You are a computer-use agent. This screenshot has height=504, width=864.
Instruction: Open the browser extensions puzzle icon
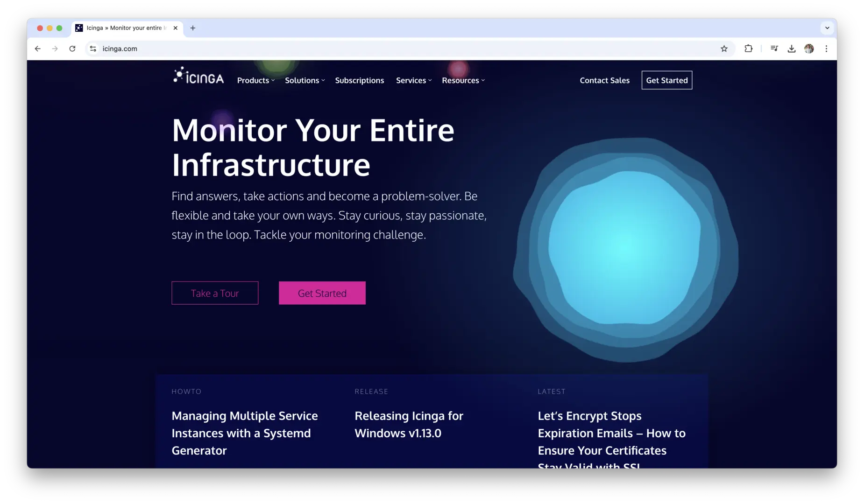coord(748,49)
